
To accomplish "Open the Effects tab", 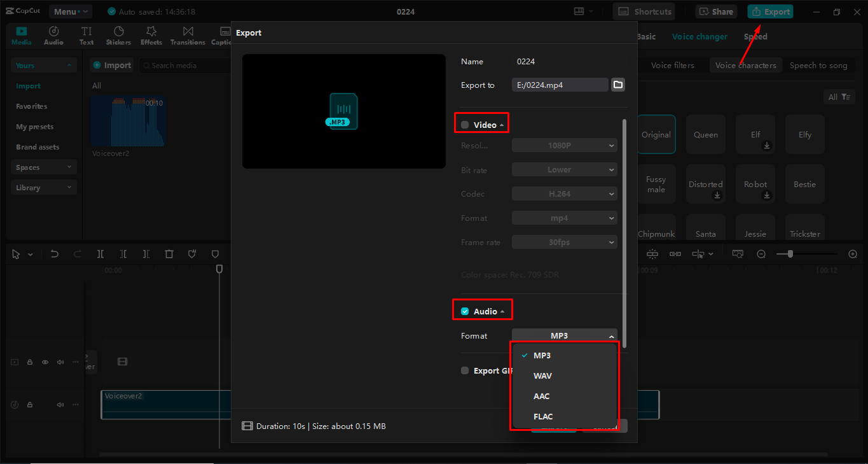I will (151, 36).
